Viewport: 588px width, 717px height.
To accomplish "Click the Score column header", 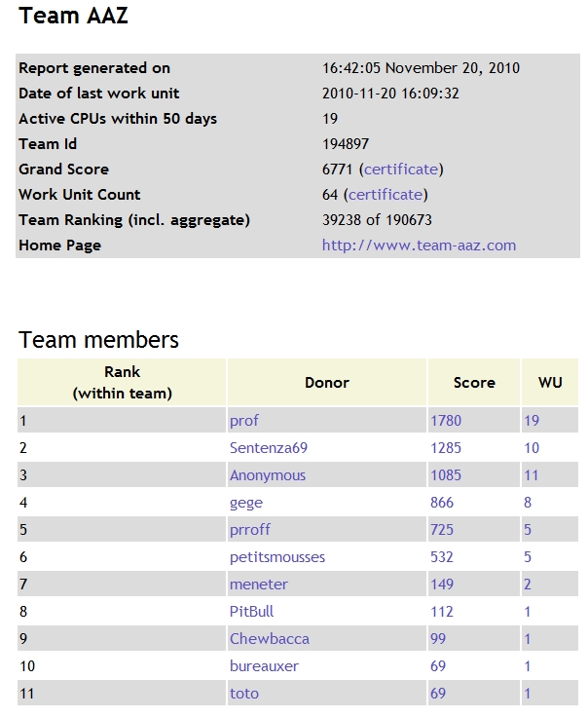I will (474, 383).
